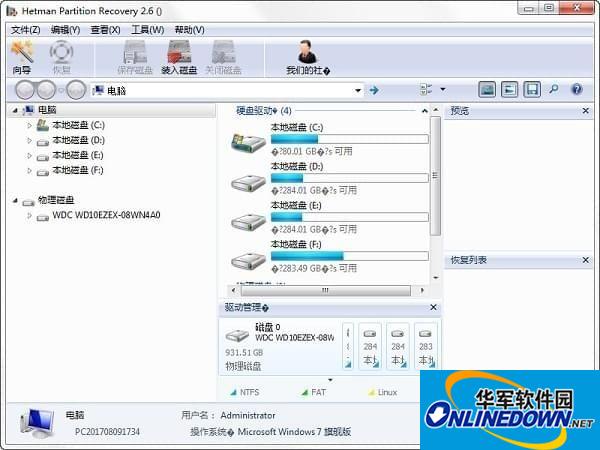Open help via the question mark icon
Viewport: 600px width, 450px height.
576,90
